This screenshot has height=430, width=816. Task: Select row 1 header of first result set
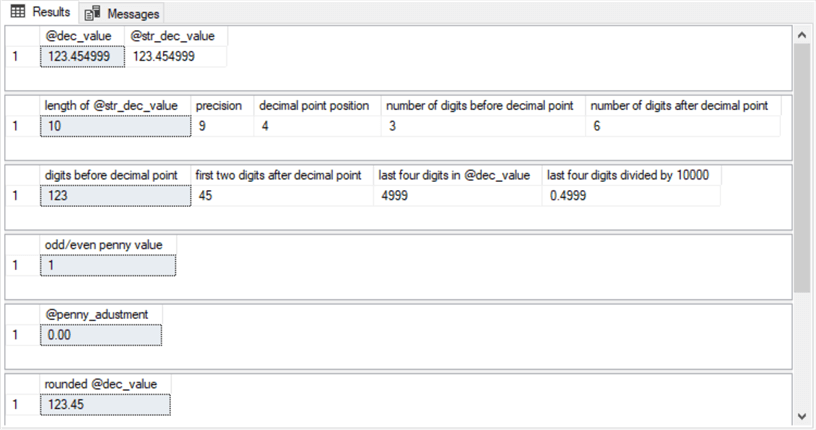pyautogui.click(x=15, y=57)
